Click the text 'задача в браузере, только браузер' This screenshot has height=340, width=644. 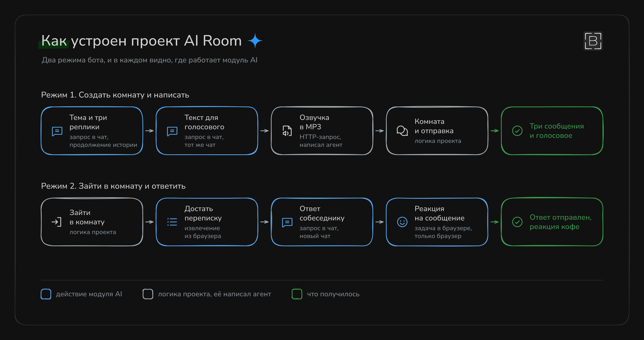point(443,232)
